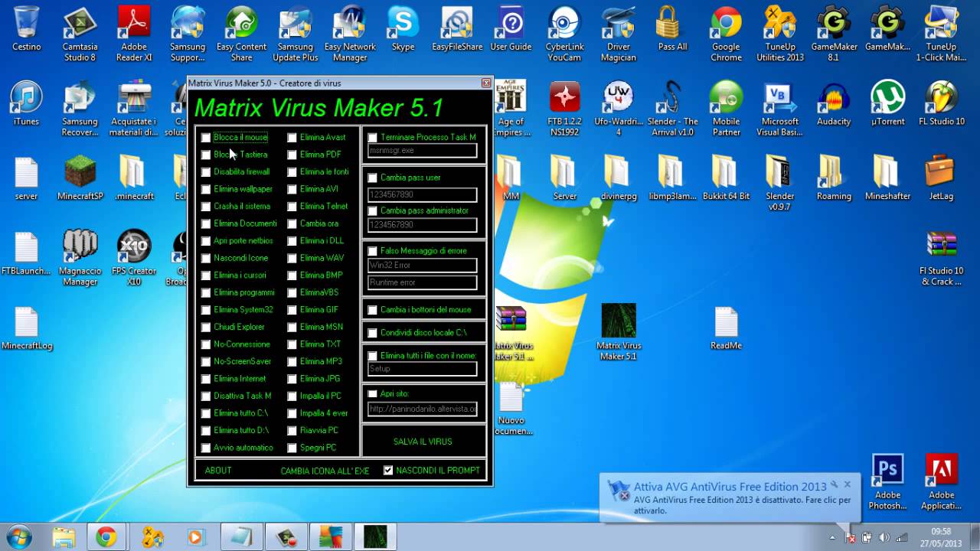Click the msnmsgr.exe process name field

[x=422, y=151]
